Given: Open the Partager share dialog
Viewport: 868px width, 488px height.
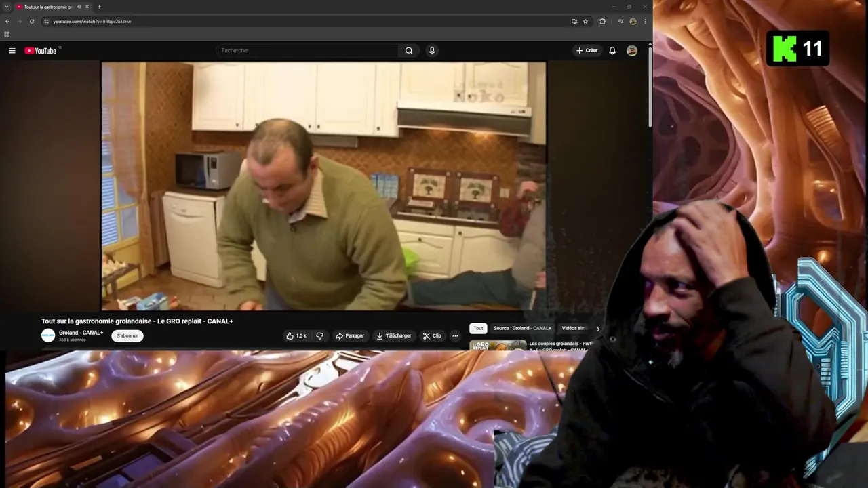Looking at the screenshot, I should (350, 335).
